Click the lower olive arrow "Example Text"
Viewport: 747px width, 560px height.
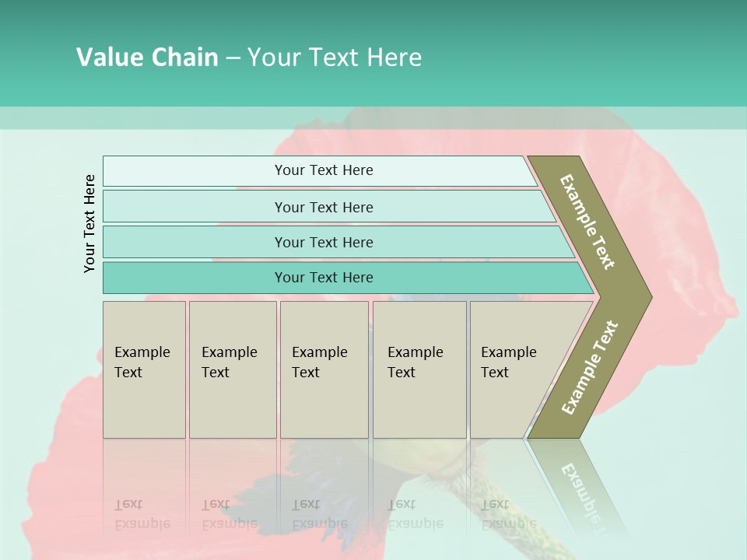click(x=590, y=368)
